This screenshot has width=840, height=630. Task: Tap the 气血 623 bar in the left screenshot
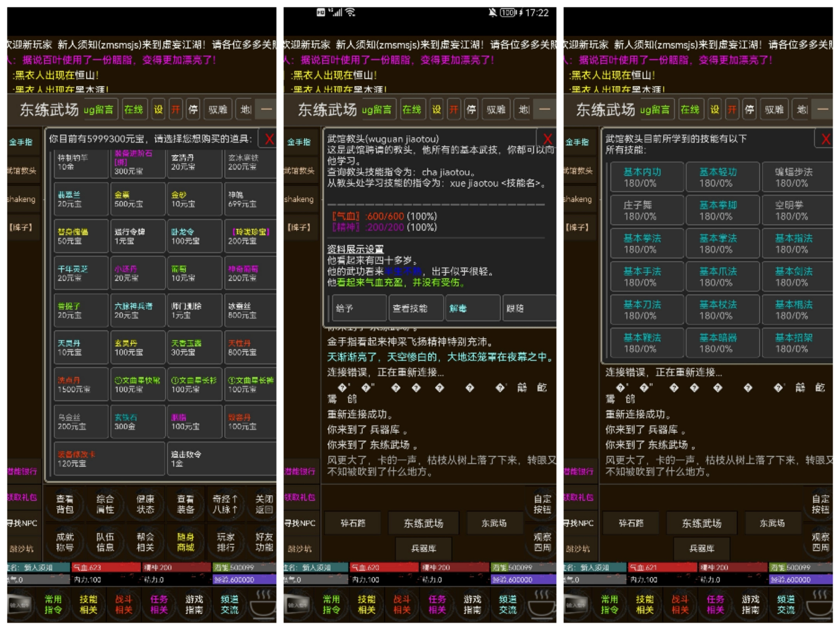click(106, 567)
